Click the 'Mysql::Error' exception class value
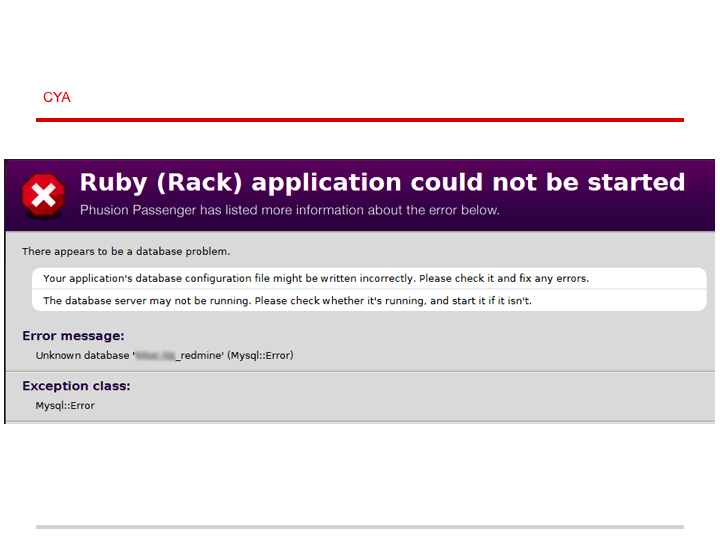Screen dimensions: 720x540 [x=65, y=406]
